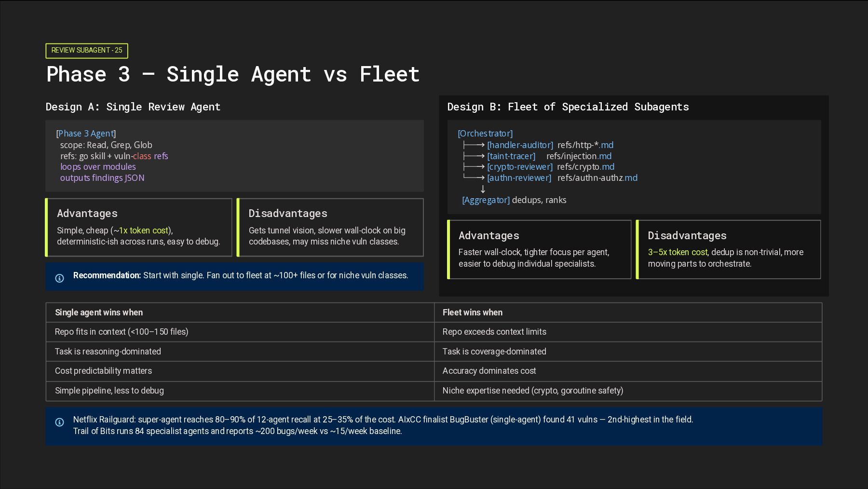Click the [Phase 3 Agent] label
Image resolution: width=868 pixels, height=489 pixels.
coord(86,134)
